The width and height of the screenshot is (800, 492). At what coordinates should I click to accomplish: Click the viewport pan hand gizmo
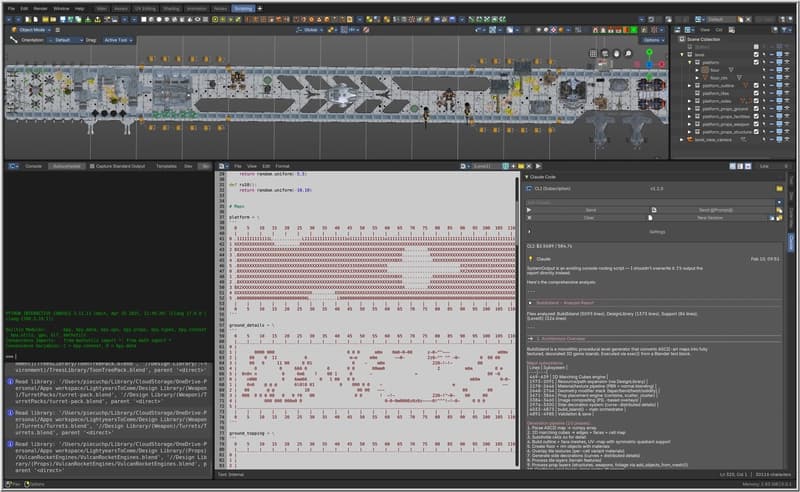616,53
